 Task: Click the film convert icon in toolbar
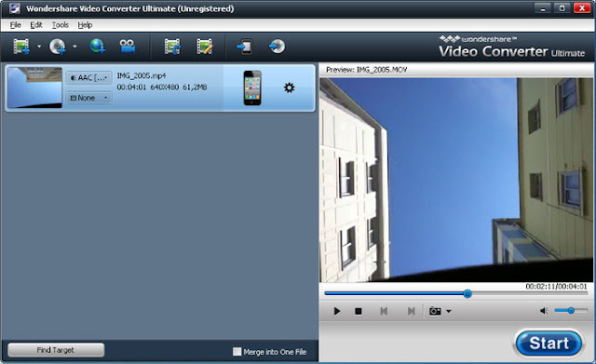172,47
